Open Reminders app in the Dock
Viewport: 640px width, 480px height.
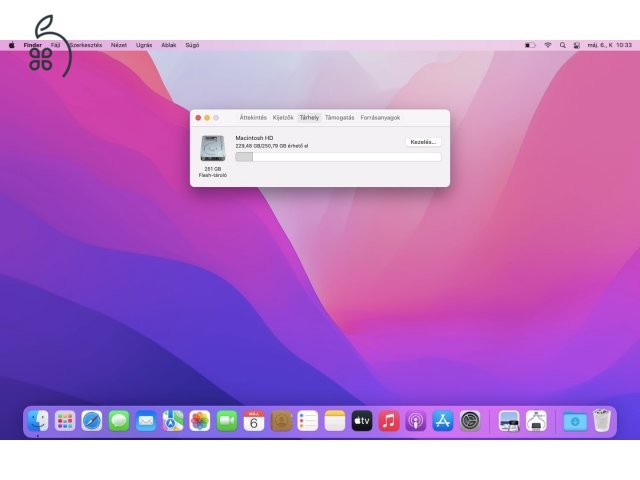308,421
